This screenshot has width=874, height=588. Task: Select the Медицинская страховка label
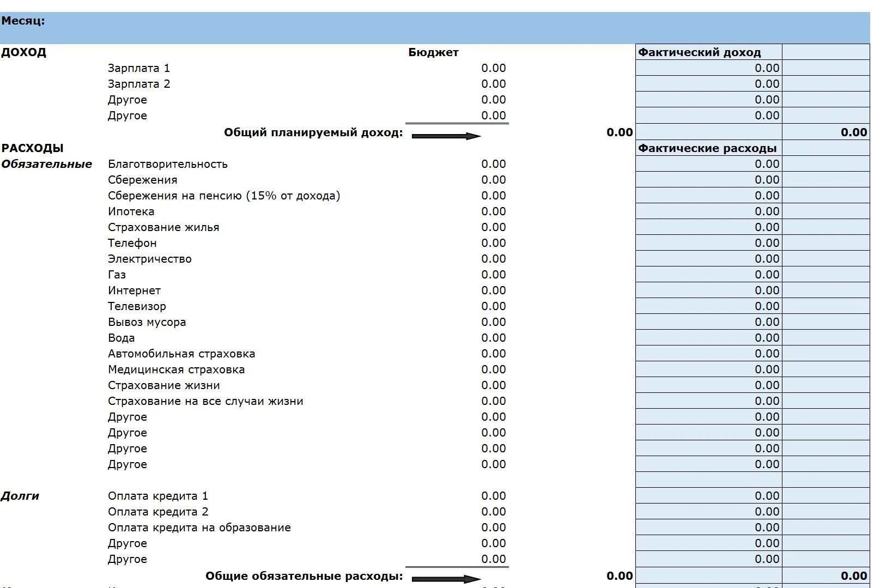coord(177,369)
